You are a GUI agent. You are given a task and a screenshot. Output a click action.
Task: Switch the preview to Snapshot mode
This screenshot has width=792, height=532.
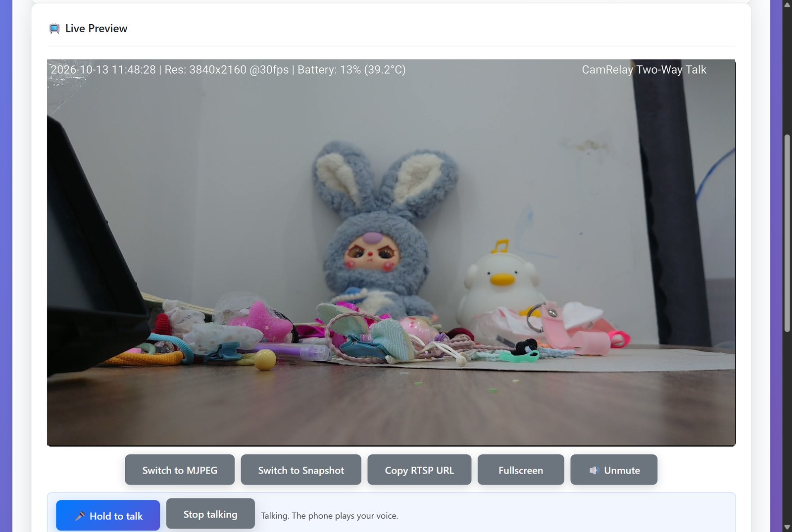pos(301,470)
